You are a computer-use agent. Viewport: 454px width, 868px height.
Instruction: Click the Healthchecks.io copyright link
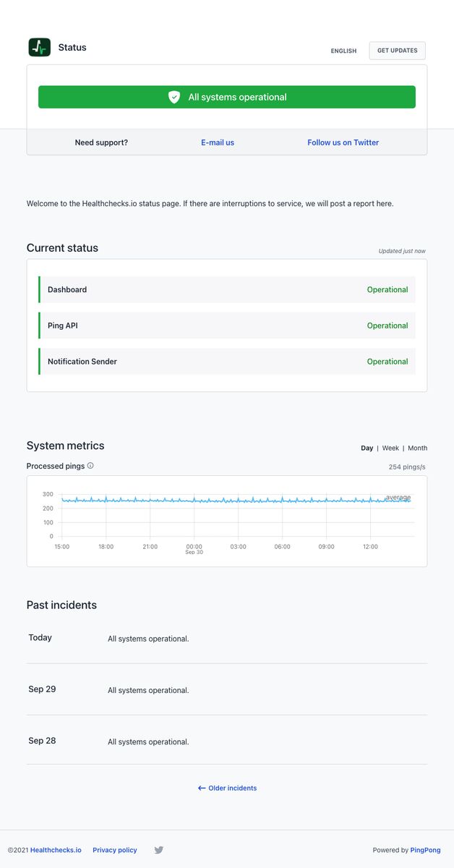pyautogui.click(x=56, y=850)
